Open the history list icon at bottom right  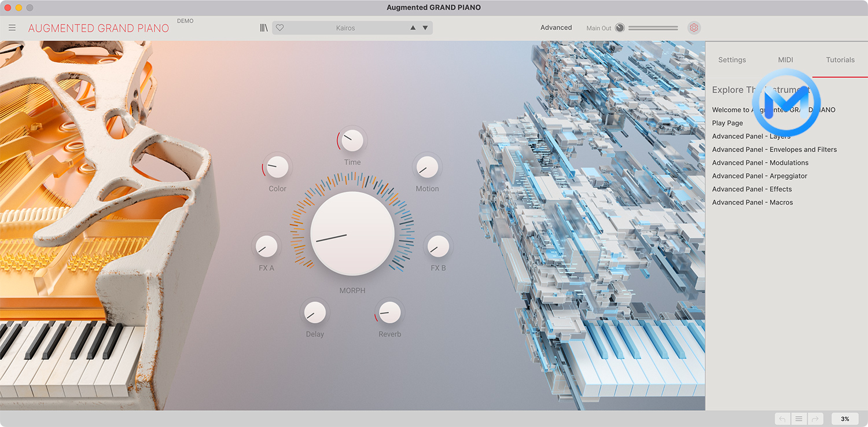pyautogui.click(x=799, y=418)
